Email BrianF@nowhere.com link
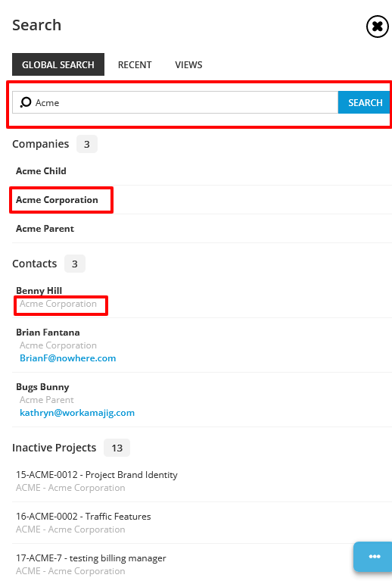Image resolution: width=392 pixels, height=581 pixels. tap(68, 358)
